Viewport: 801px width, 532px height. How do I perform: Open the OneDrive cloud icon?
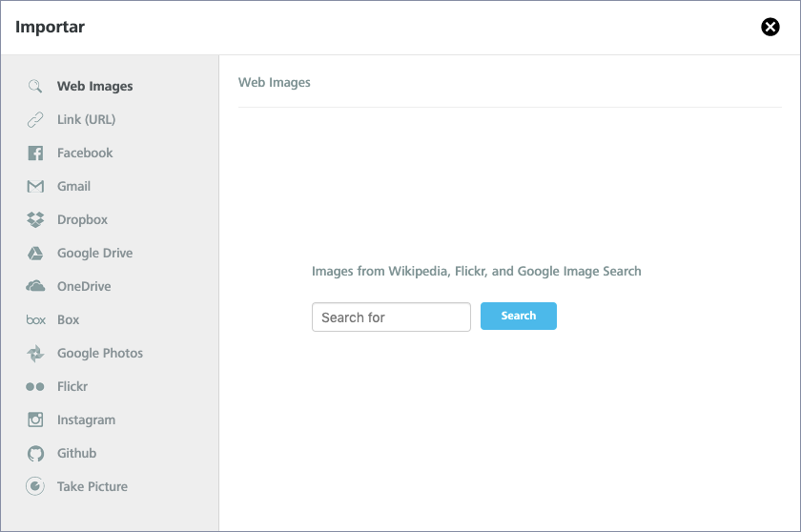35,286
